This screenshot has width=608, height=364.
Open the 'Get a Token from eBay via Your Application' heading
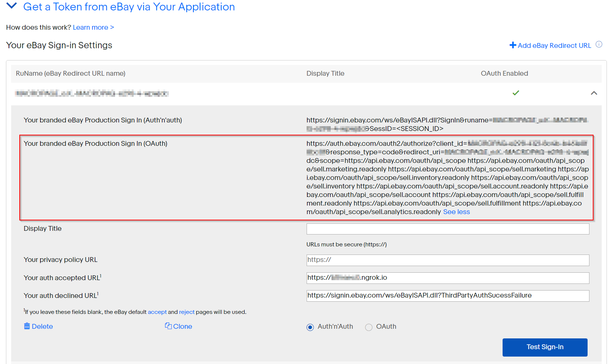pyautogui.click(x=129, y=7)
